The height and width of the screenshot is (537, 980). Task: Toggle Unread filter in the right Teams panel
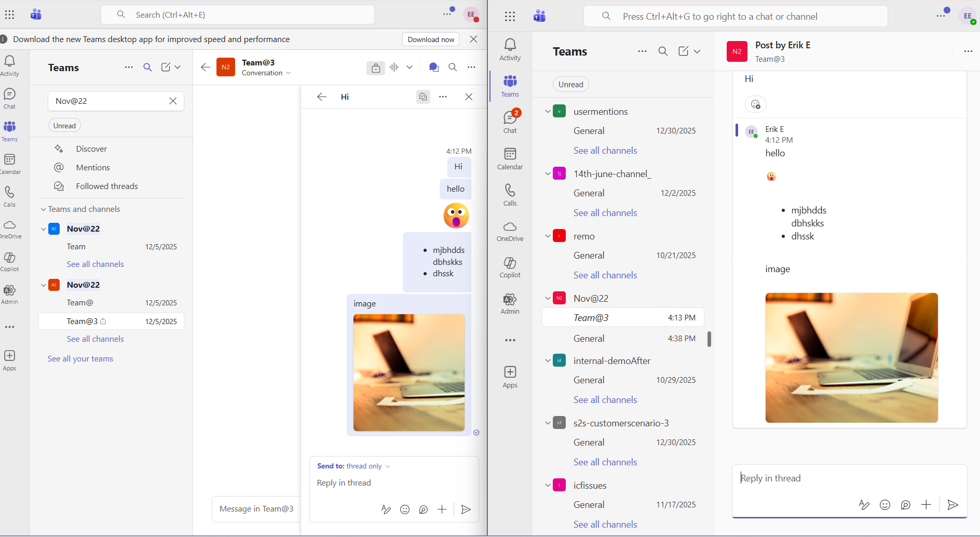click(x=570, y=84)
